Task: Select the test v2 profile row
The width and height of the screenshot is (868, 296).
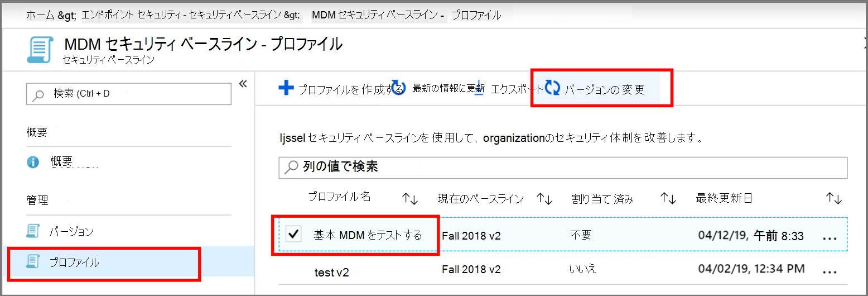Action: [x=331, y=271]
